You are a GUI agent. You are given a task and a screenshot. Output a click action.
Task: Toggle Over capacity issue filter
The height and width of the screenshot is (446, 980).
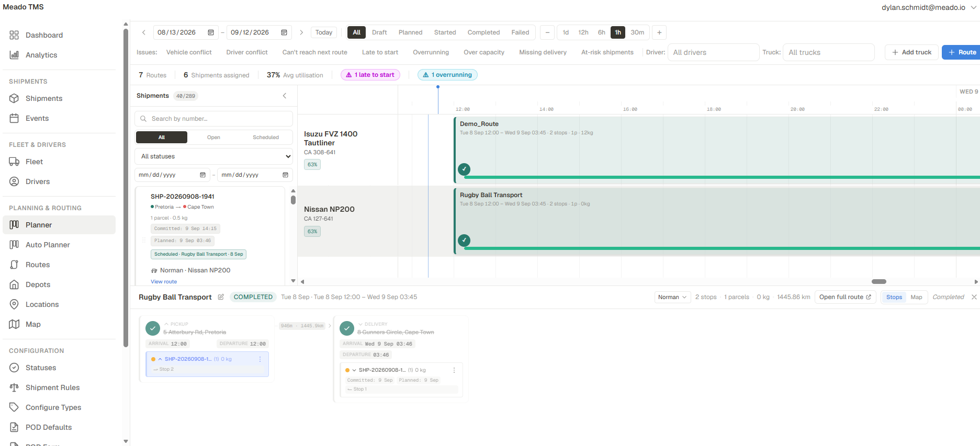coord(484,52)
